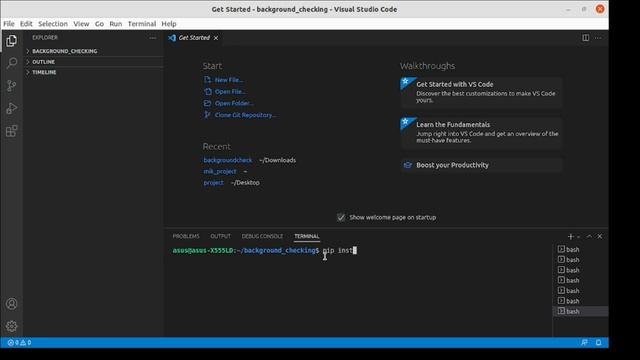The width and height of the screenshot is (640, 360).
Task: Open Run and Debug view
Action: tap(11, 108)
